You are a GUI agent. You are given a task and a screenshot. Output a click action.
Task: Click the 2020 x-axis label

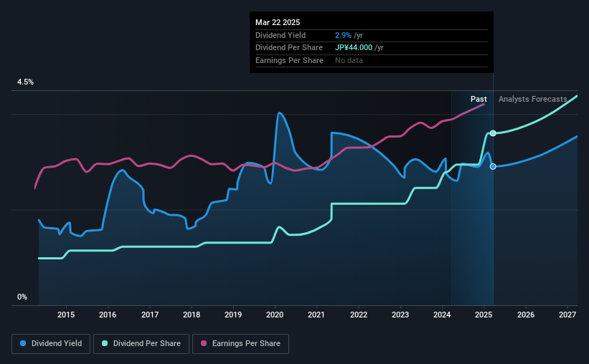pyautogui.click(x=275, y=315)
